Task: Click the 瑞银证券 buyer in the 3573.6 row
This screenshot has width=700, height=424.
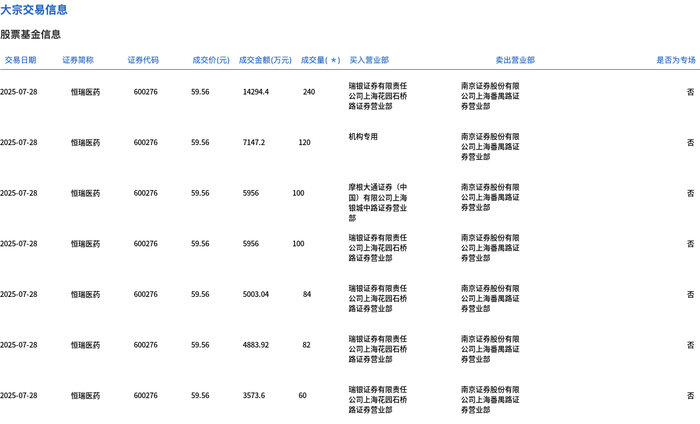Action: (378, 399)
